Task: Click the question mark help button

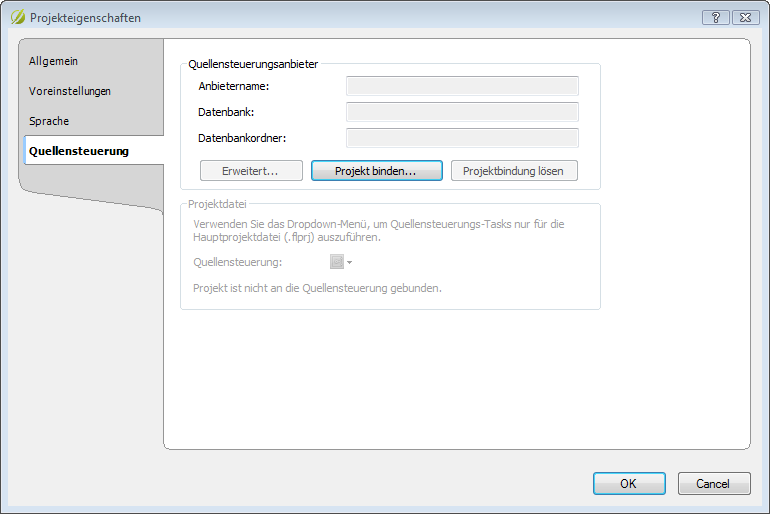Action: click(715, 17)
